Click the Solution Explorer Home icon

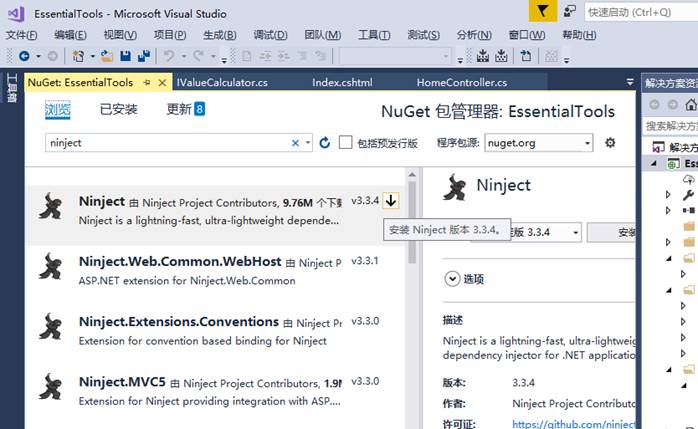click(x=691, y=105)
